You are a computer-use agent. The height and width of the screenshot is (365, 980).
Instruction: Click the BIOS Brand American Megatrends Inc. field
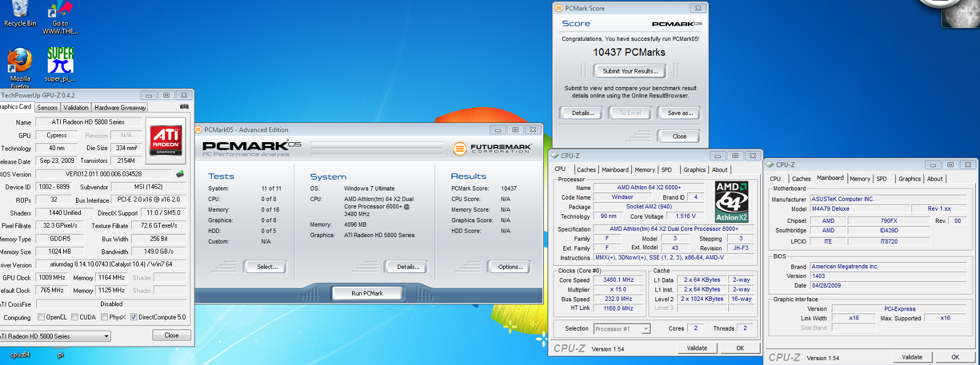click(888, 266)
